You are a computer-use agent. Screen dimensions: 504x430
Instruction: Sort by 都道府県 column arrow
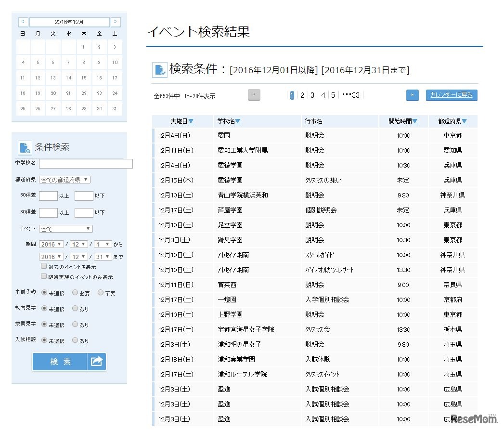[x=465, y=121]
